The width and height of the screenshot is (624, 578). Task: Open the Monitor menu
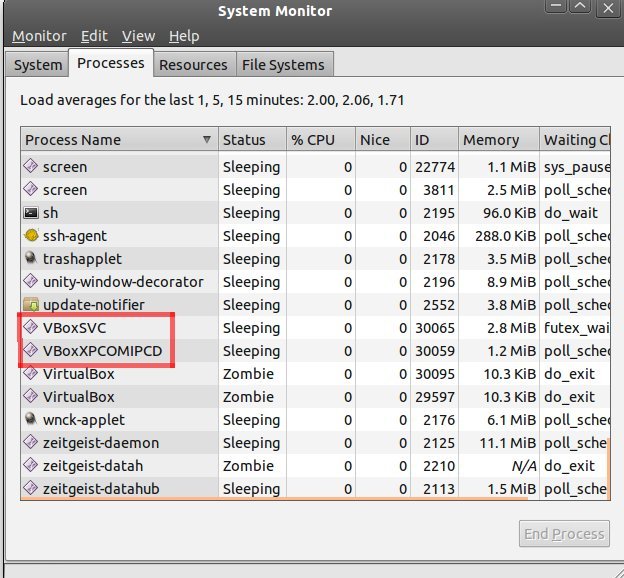(x=39, y=36)
